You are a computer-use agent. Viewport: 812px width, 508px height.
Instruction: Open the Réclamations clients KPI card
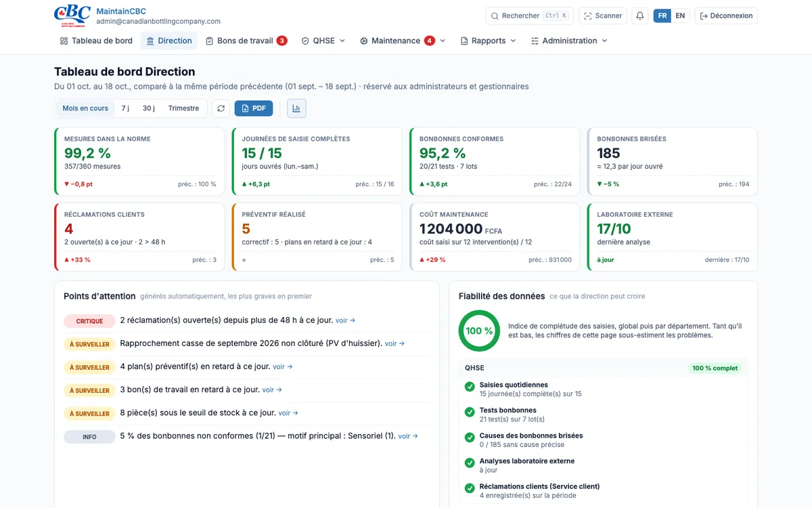(x=139, y=237)
